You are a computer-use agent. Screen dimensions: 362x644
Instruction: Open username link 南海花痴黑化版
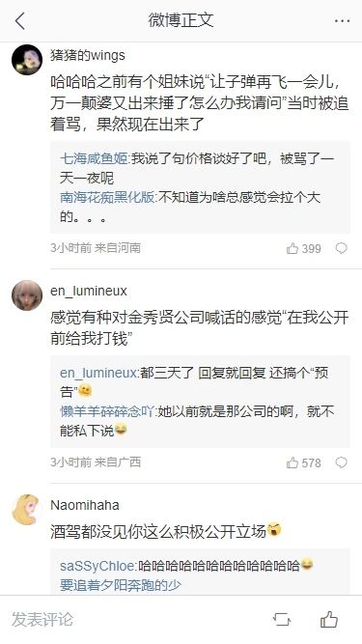tap(107, 198)
